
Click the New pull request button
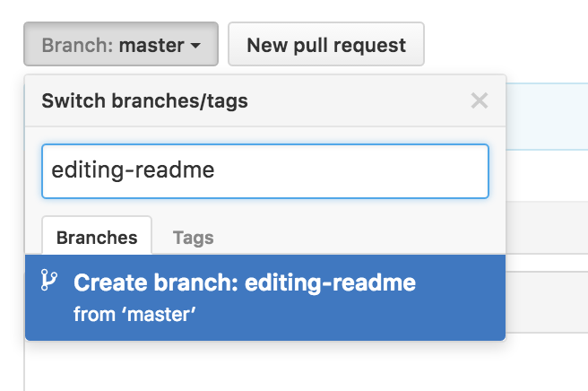326,44
